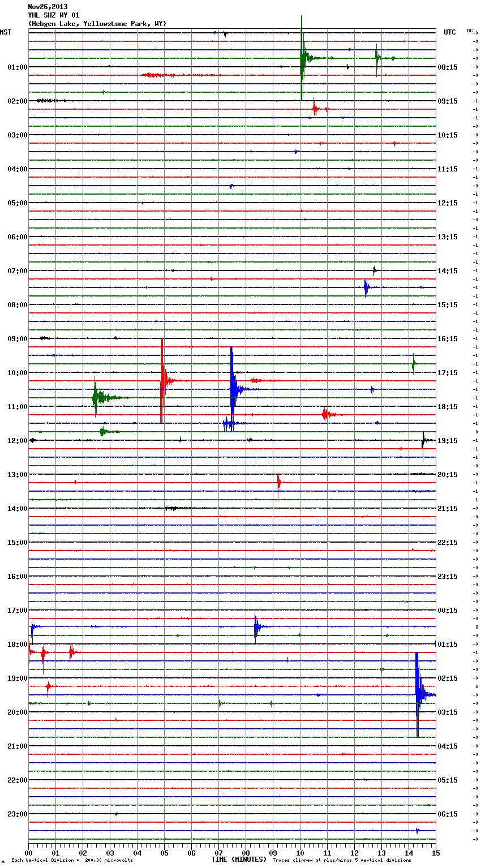Pick the 17:15 UTC time label
Image resolution: width=481 pixels, height=868 pixels.
click(448, 372)
